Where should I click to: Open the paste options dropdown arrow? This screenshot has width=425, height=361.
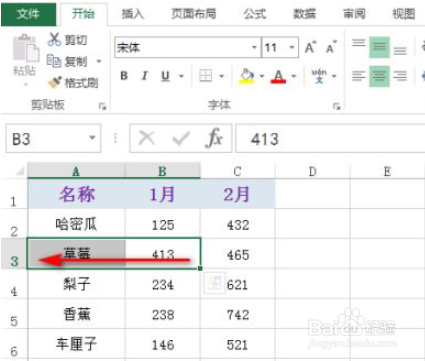click(26, 85)
